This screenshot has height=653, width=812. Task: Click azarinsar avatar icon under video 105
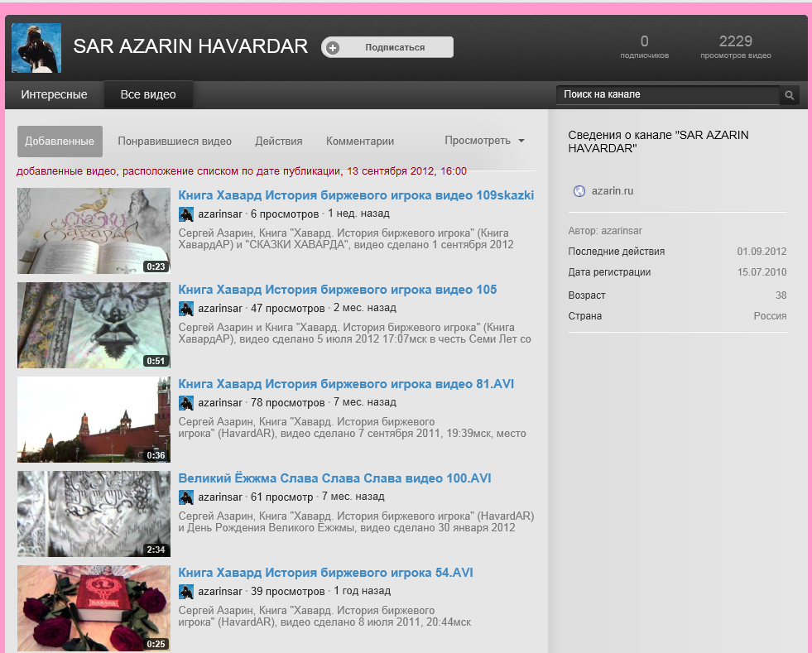tap(186, 309)
